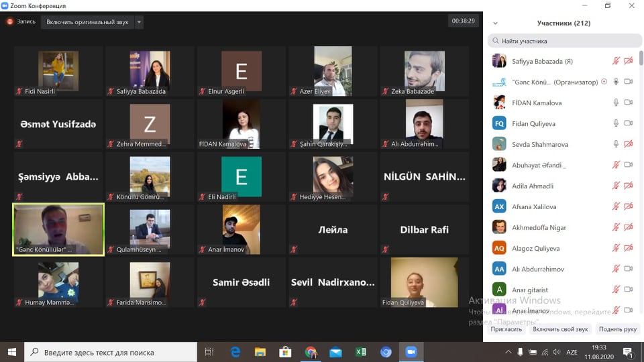This screenshot has height=362, width=644.
Task: Click FİDAN Kamalova's microphone icon
Action: tap(616, 103)
